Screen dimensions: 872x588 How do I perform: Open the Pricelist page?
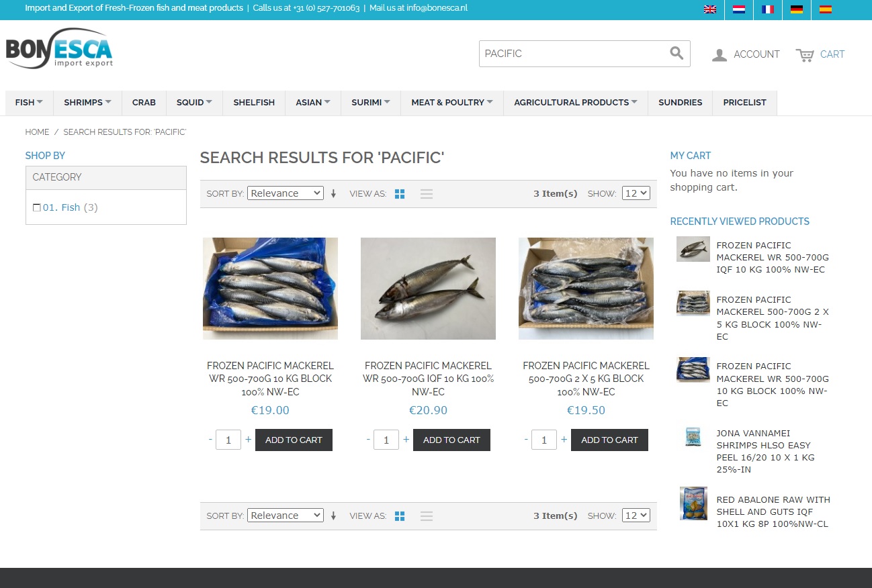tap(744, 103)
